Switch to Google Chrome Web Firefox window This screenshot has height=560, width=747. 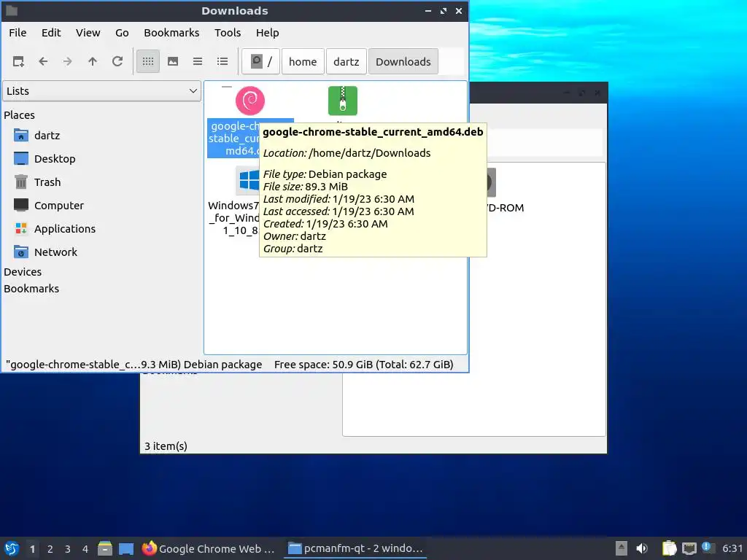[209, 548]
